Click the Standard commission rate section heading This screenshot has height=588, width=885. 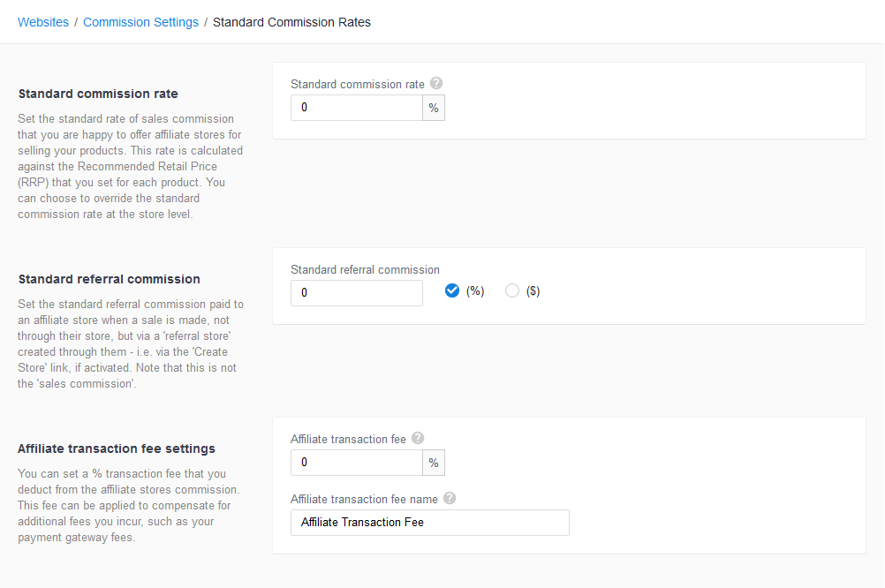click(97, 93)
